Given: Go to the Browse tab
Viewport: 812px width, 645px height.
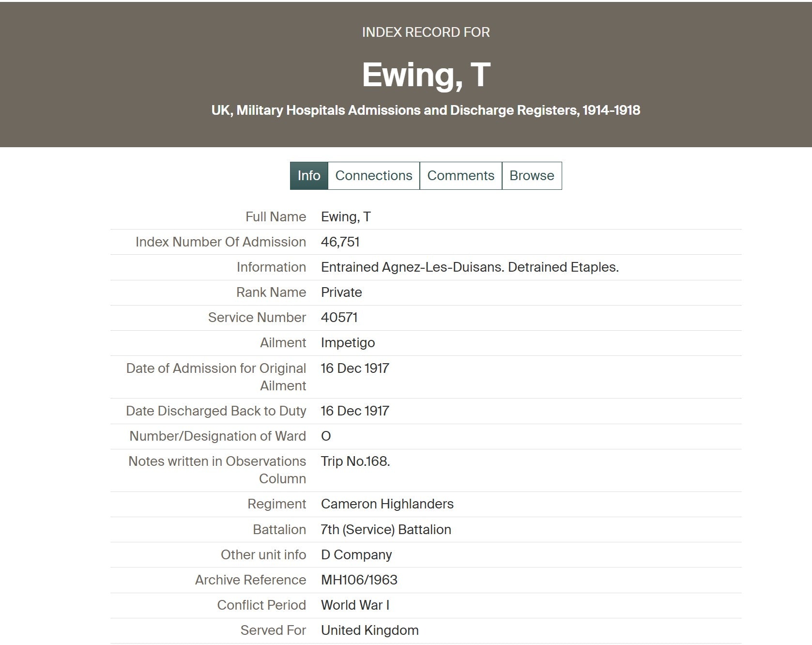Looking at the screenshot, I should 532,176.
